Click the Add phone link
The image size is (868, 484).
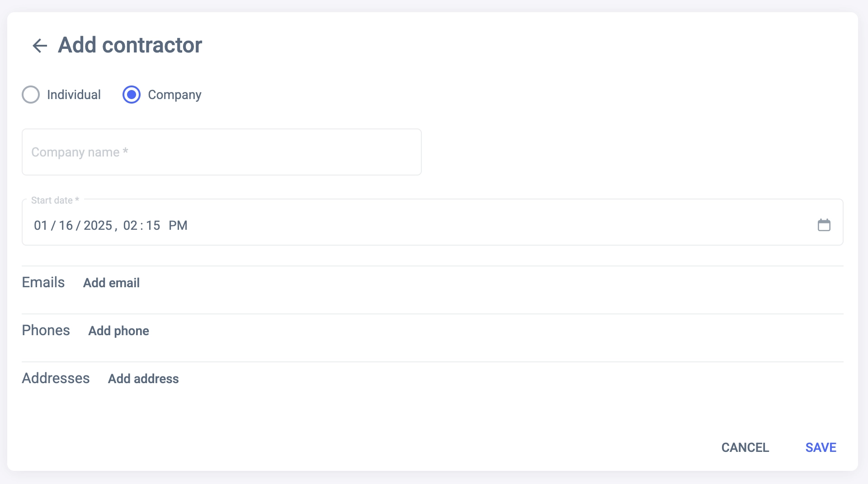click(118, 331)
